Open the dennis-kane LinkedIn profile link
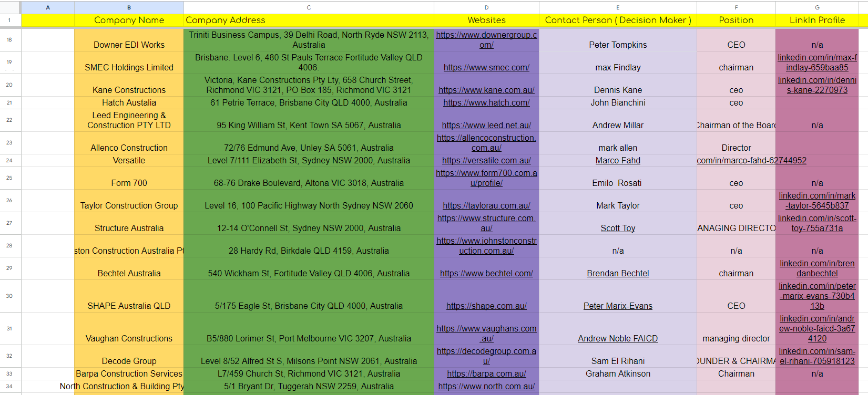Screen dimensions: 868x395 pyautogui.click(x=817, y=85)
